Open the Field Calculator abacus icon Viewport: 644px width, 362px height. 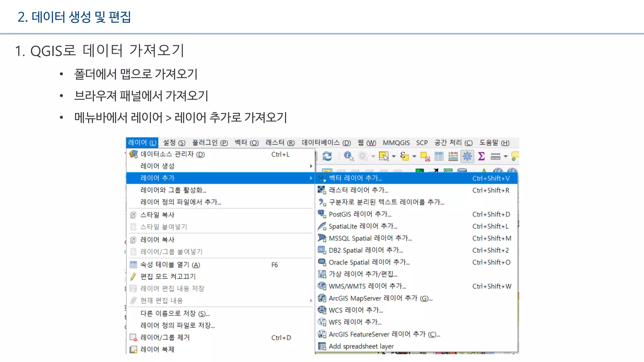pyautogui.click(x=453, y=156)
